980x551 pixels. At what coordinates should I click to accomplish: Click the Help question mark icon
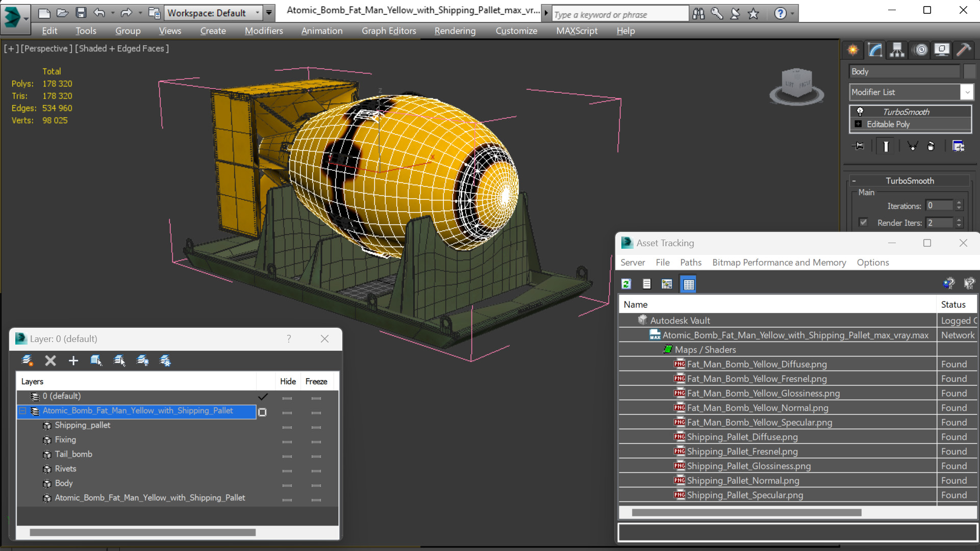[780, 14]
